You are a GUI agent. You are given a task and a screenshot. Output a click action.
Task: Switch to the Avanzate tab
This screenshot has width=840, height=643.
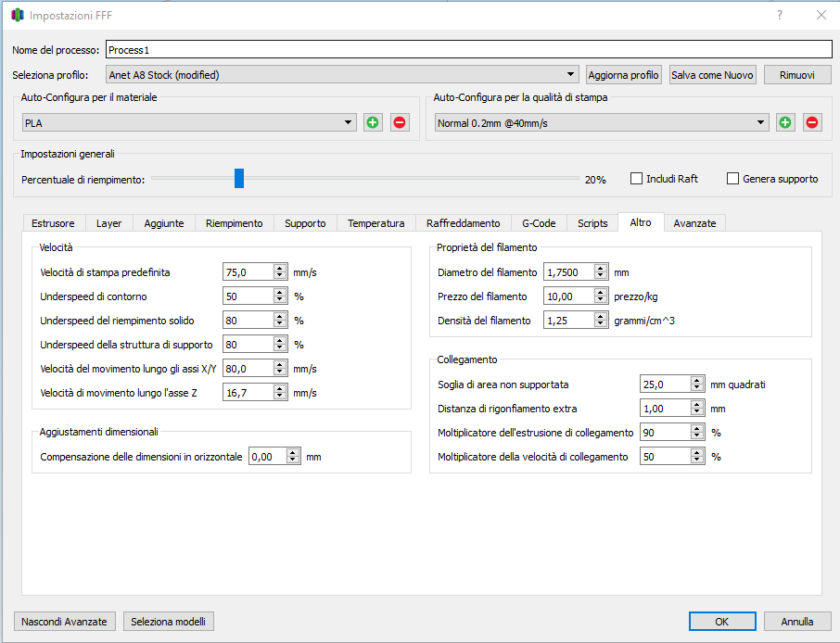pos(694,223)
